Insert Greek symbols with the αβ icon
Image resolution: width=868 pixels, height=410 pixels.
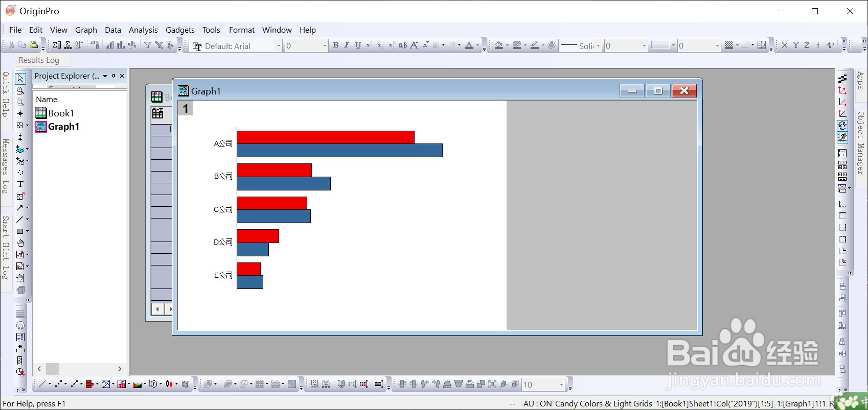[x=403, y=45]
